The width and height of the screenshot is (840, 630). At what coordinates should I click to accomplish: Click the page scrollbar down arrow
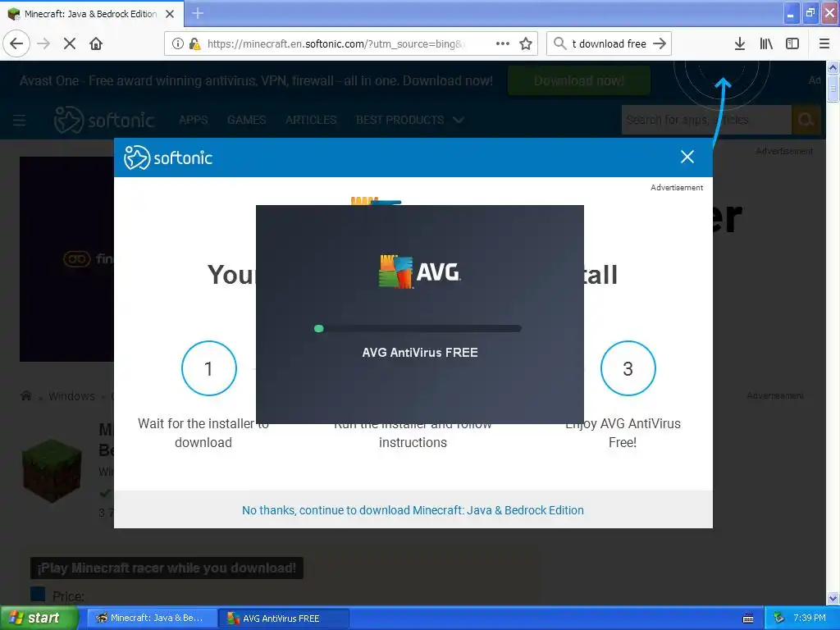(x=833, y=598)
